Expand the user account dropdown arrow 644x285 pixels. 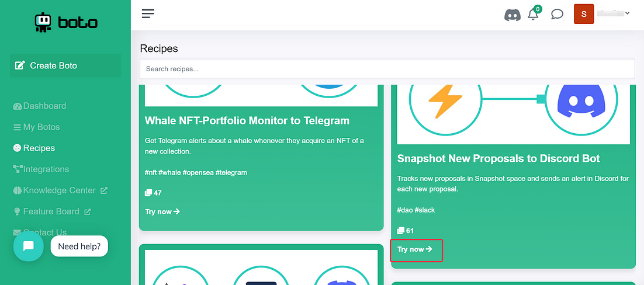pyautogui.click(x=627, y=13)
